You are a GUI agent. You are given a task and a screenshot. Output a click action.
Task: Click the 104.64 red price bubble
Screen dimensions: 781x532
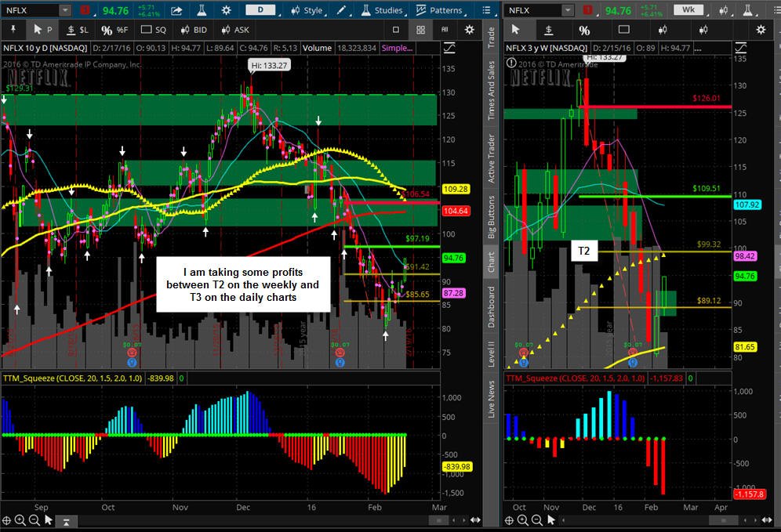point(456,211)
